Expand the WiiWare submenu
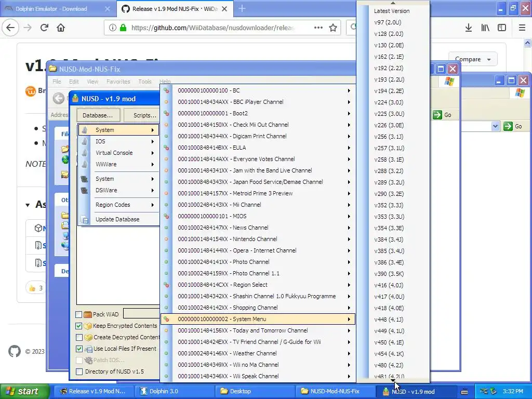 [x=118, y=164]
